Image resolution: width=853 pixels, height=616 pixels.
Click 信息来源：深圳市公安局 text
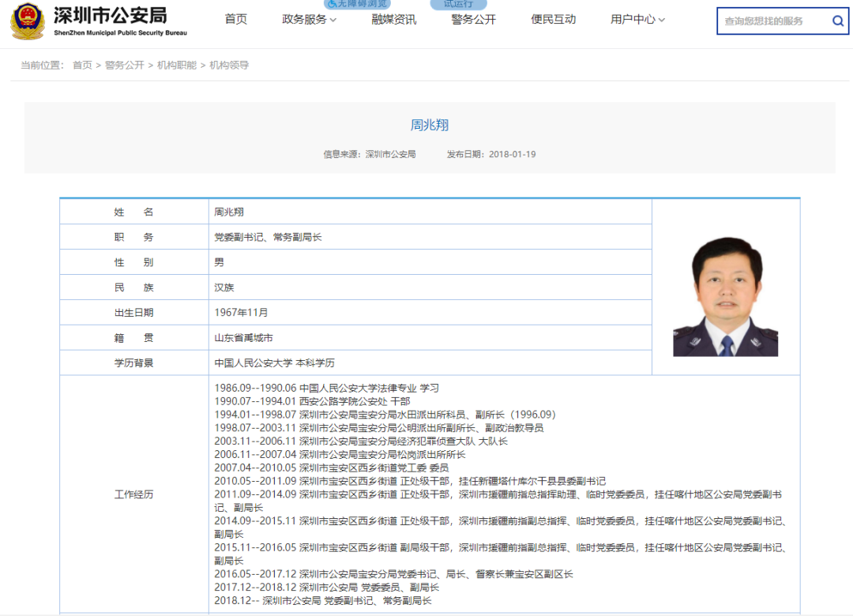(x=370, y=155)
